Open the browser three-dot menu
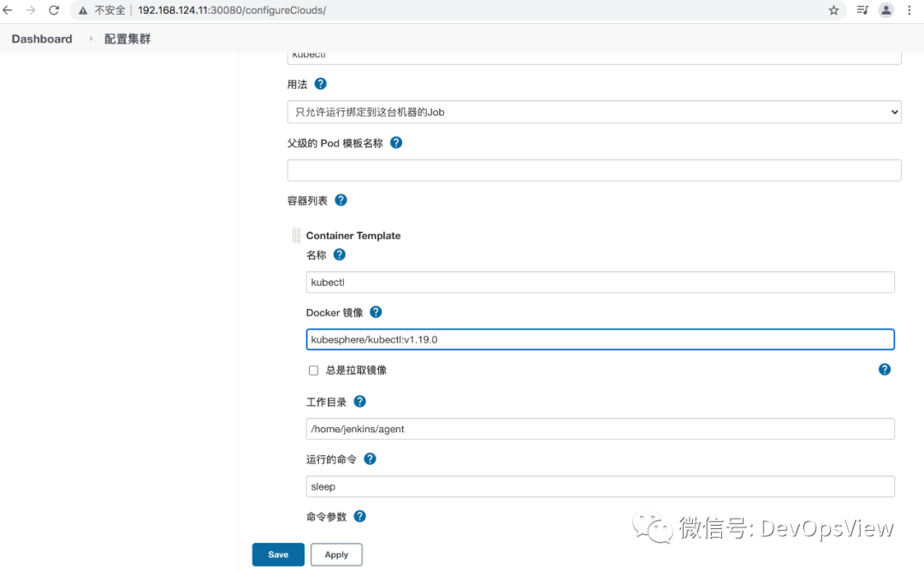Viewport: 924px width, 571px height. point(909,10)
